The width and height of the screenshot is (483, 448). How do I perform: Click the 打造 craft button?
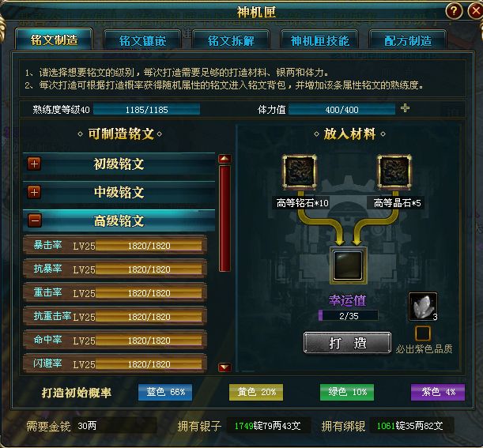click(x=347, y=343)
